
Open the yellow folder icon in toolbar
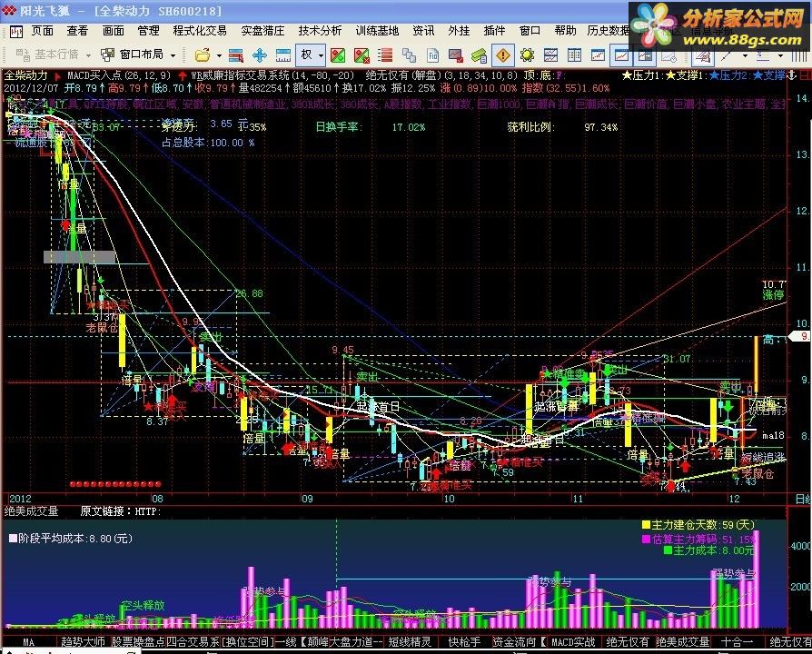pyautogui.click(x=203, y=54)
